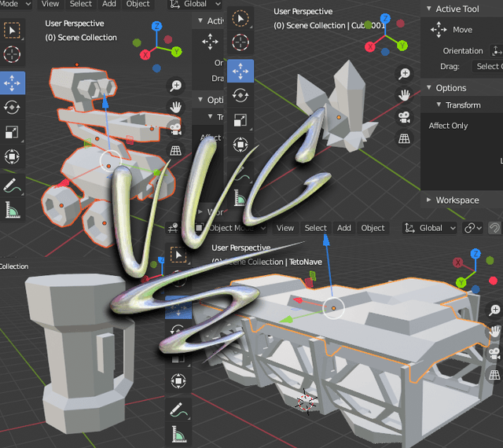This screenshot has width=503, height=448.
Task: Collapse the Transform subsection under Options
Action: (439, 105)
